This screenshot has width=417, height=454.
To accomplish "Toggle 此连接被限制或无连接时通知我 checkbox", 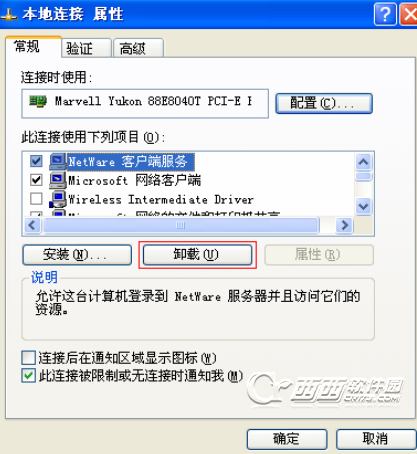I will point(28,376).
